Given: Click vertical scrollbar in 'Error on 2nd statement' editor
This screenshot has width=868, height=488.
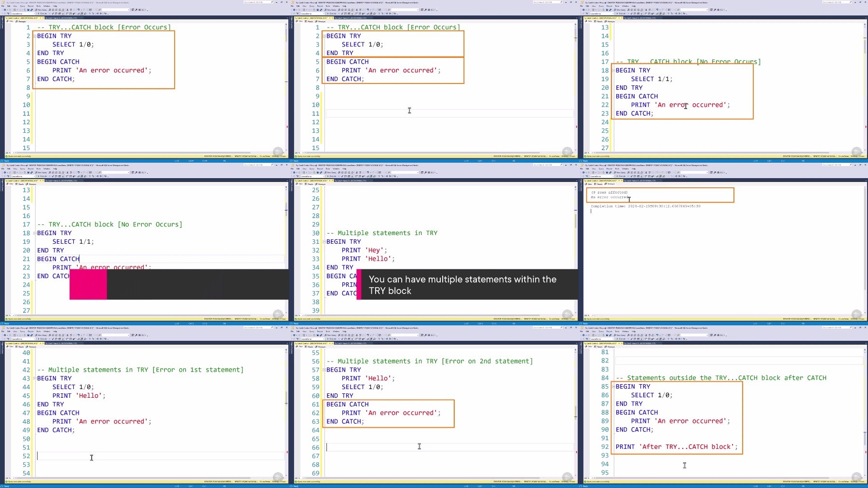Looking at the screenshot, I should (575, 413).
